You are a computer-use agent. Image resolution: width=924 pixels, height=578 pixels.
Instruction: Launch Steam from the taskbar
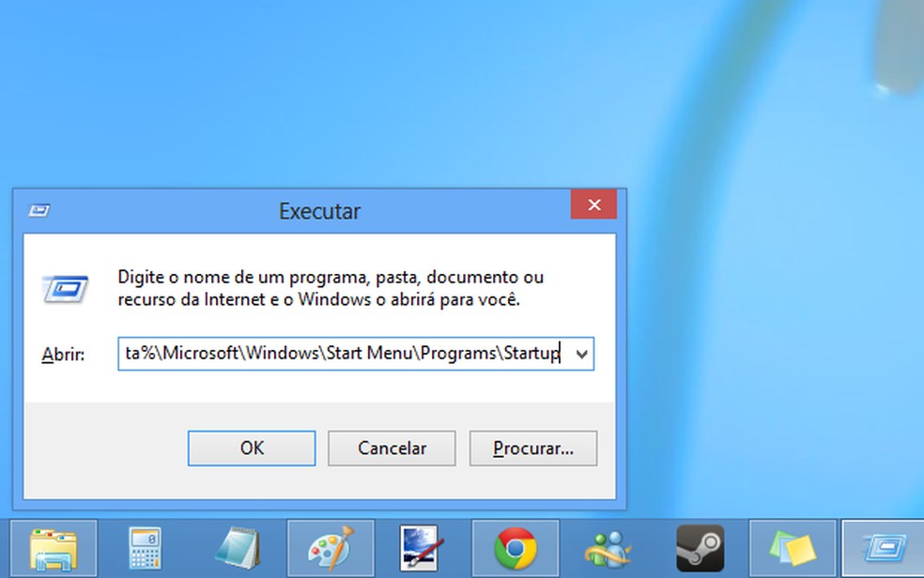point(701,549)
